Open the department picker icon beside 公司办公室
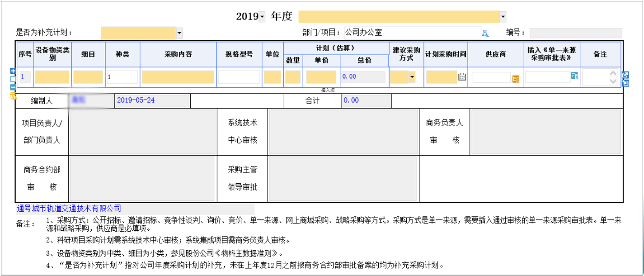Image resolution: width=644 pixels, height=276 pixels. point(485,33)
